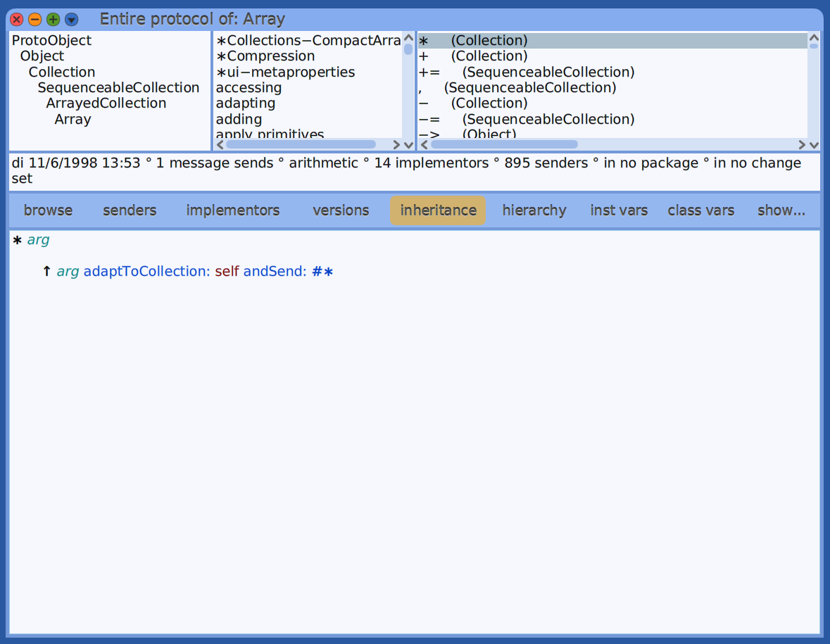Viewport: 830px width, 644px height.
Task: Toggle off the highlighted inheritance view
Action: point(437,210)
